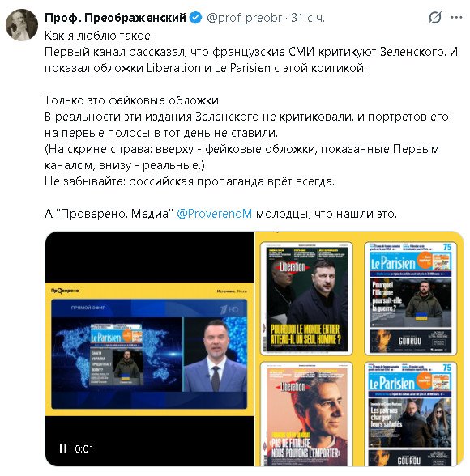Click the blue verified checkmark badge

(x=196, y=18)
